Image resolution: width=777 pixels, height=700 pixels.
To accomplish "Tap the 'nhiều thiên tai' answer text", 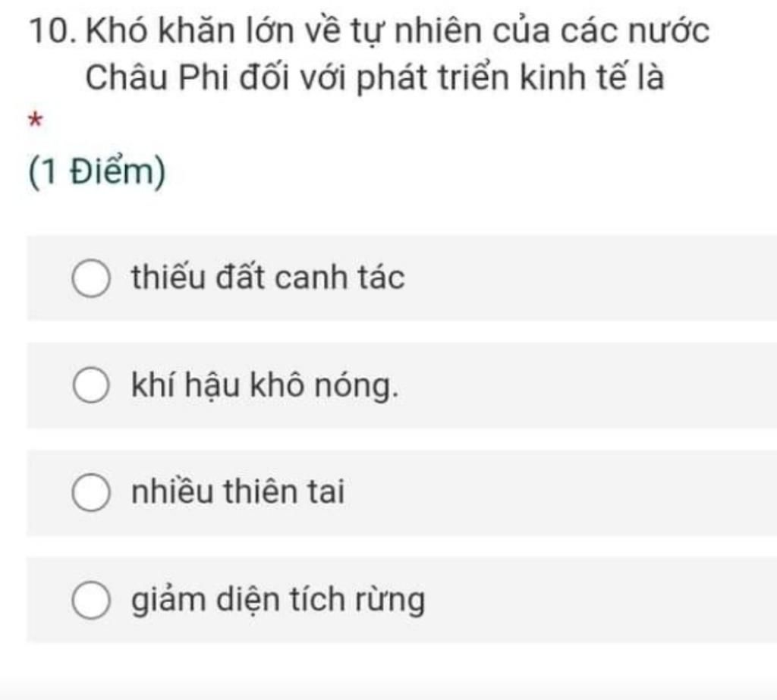I will tap(238, 491).
